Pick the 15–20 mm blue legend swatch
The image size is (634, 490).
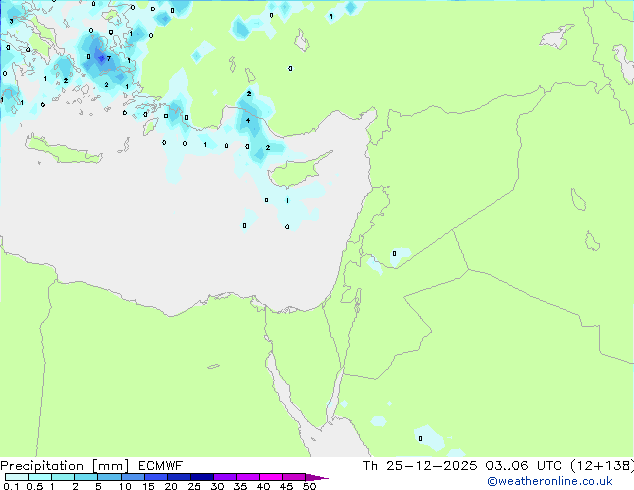156,477
